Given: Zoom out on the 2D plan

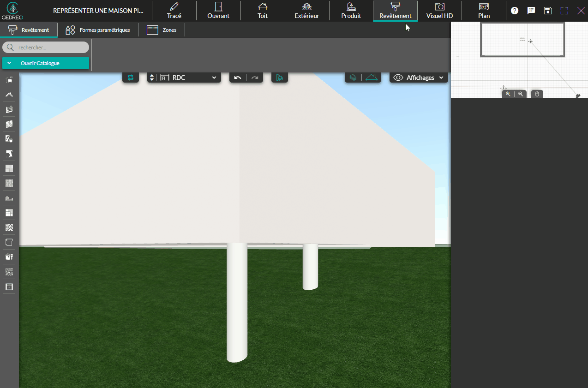Looking at the screenshot, I should tap(521, 94).
